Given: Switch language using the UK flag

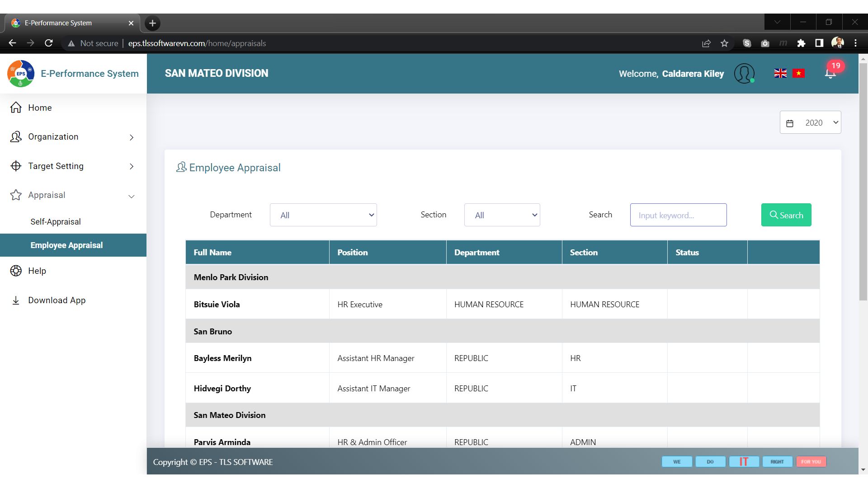Looking at the screenshot, I should (780, 73).
